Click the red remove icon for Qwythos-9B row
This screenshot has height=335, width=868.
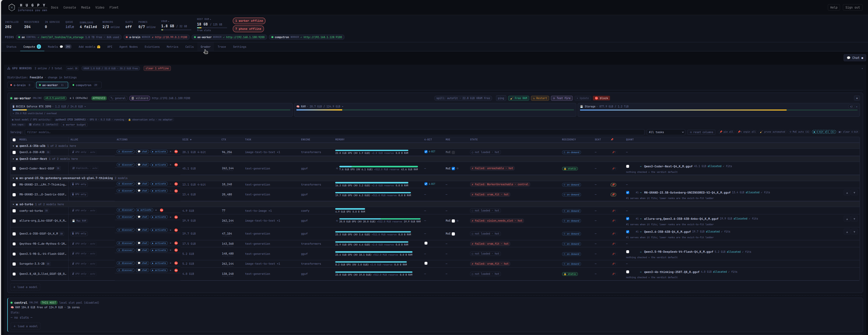(176, 243)
